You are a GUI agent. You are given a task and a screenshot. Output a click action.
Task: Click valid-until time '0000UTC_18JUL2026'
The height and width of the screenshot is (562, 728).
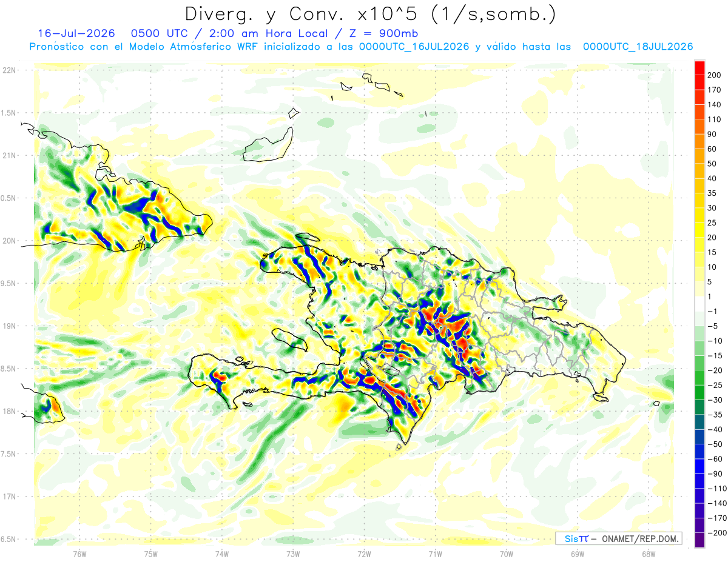[x=638, y=47]
